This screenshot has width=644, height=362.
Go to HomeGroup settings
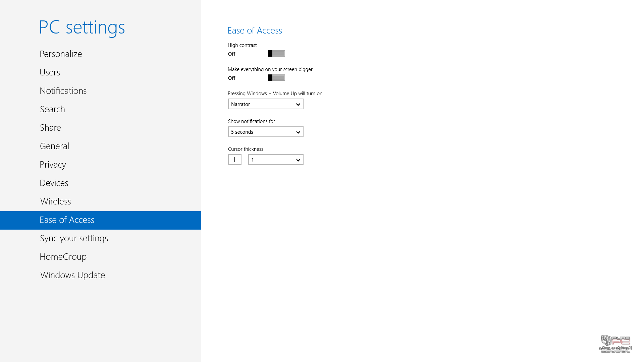63,257
